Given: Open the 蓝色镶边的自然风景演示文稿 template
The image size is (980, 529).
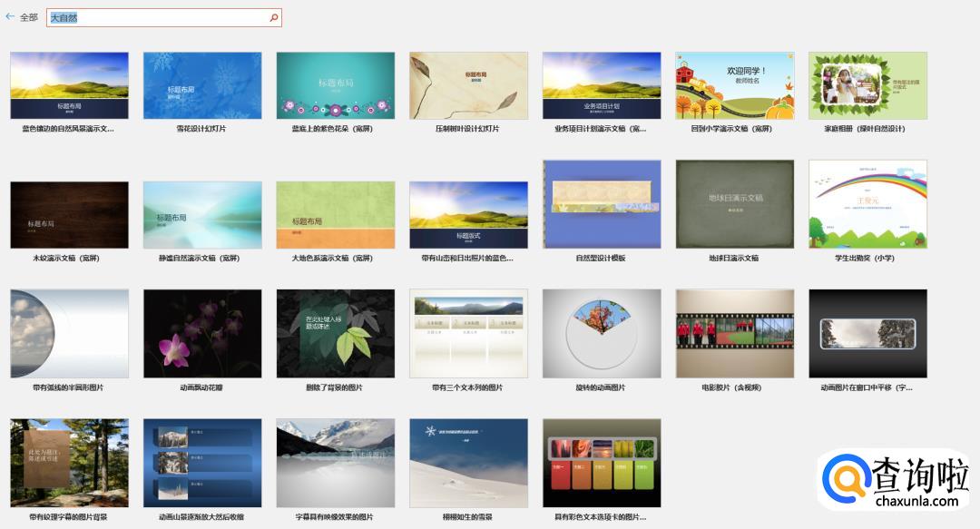Looking at the screenshot, I should coord(69,85).
